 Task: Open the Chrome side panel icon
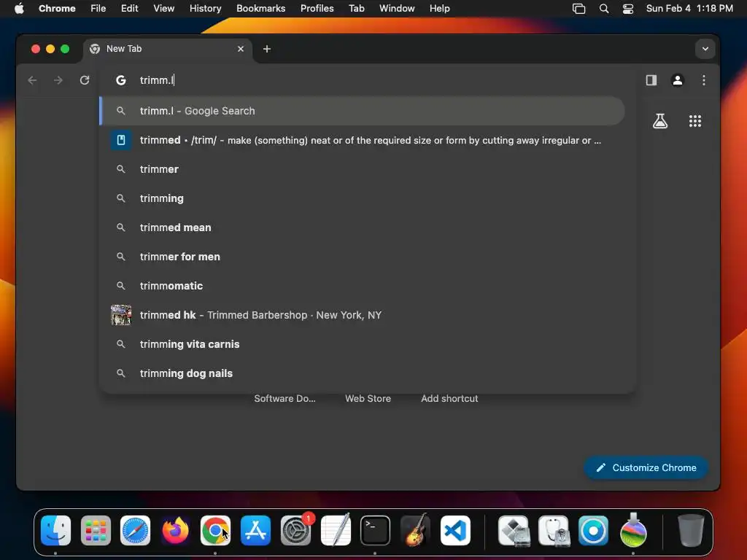tap(651, 80)
